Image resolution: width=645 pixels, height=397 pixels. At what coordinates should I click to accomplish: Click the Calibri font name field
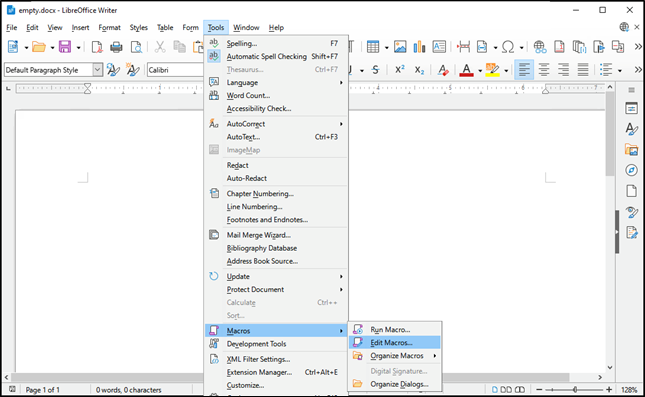pyautogui.click(x=175, y=70)
